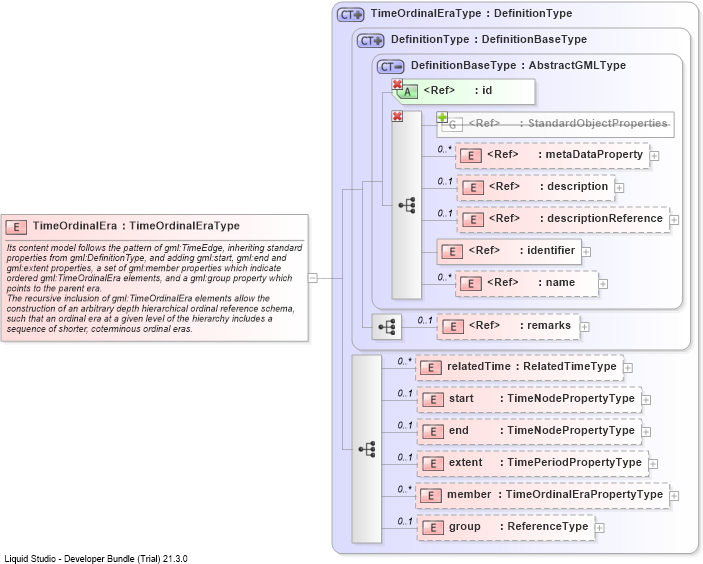Click the sequence icon in DefinitionBaseType
Screen dimensions: 703x564
tap(407, 205)
